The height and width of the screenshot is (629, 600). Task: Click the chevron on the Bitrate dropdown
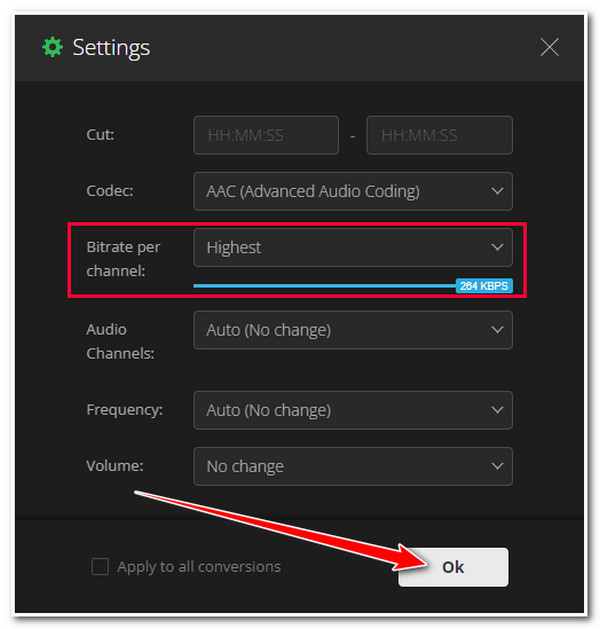[x=497, y=248]
